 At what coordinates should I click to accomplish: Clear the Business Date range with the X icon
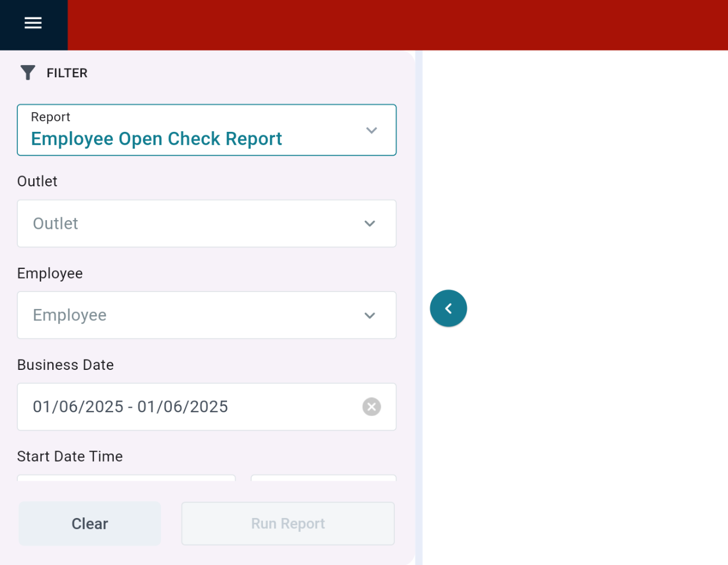[372, 406]
